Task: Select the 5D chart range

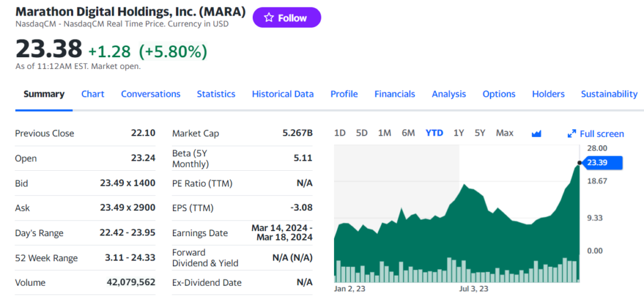Action: (x=362, y=133)
